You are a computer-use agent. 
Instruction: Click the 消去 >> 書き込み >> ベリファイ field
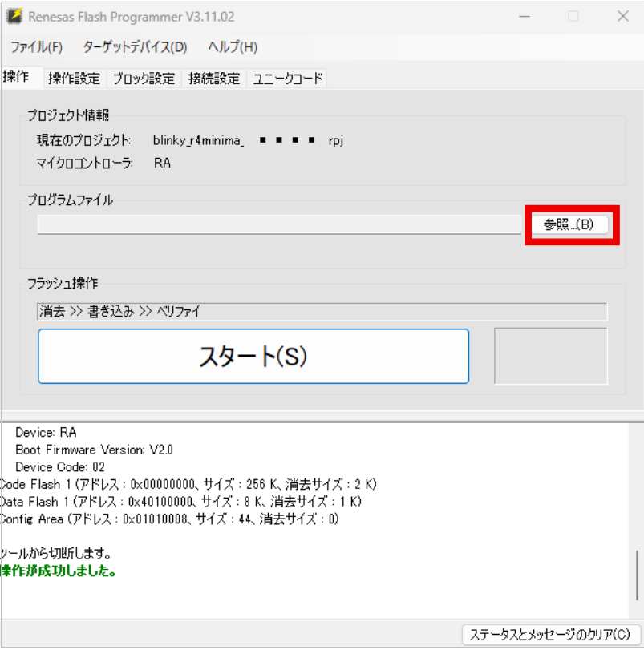(322, 311)
